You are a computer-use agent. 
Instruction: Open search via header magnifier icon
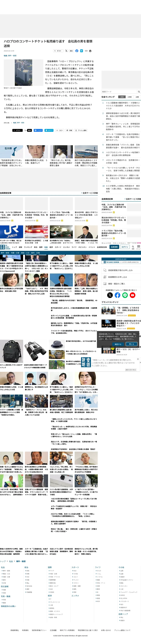(133, 247)
